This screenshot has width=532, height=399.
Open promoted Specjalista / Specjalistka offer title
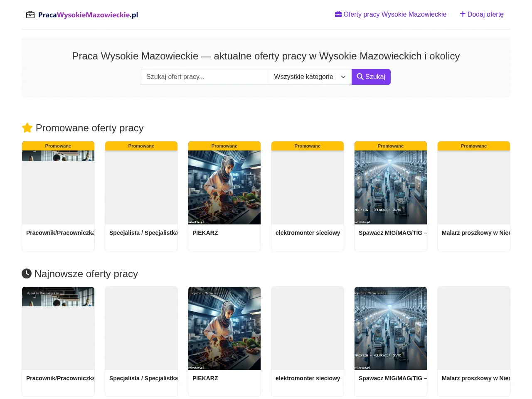(143, 233)
